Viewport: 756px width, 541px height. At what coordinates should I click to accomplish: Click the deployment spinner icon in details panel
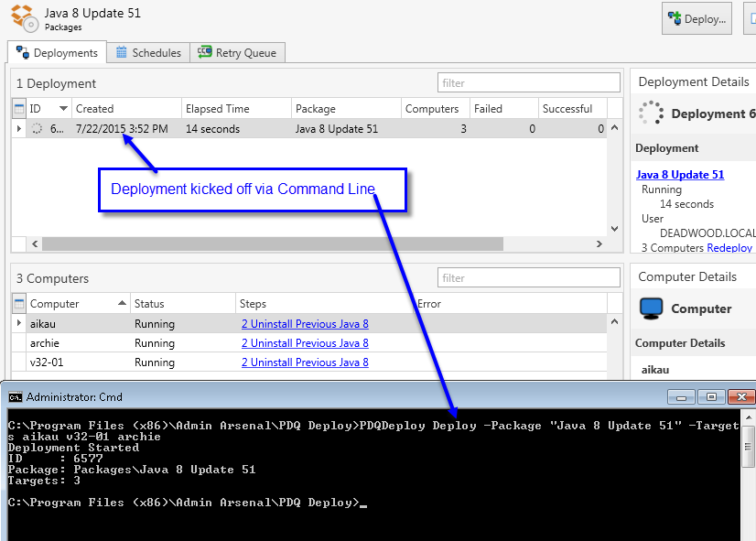651,113
